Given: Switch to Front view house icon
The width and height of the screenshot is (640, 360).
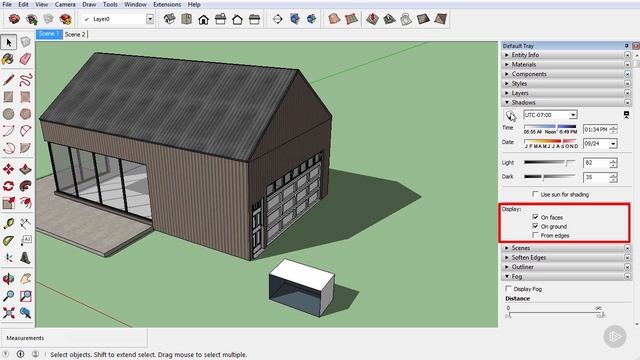Looking at the screenshot, I should click(x=203, y=19).
